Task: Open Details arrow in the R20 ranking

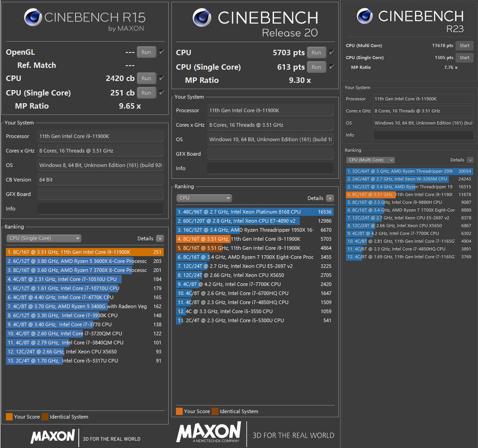Action: 330,198
